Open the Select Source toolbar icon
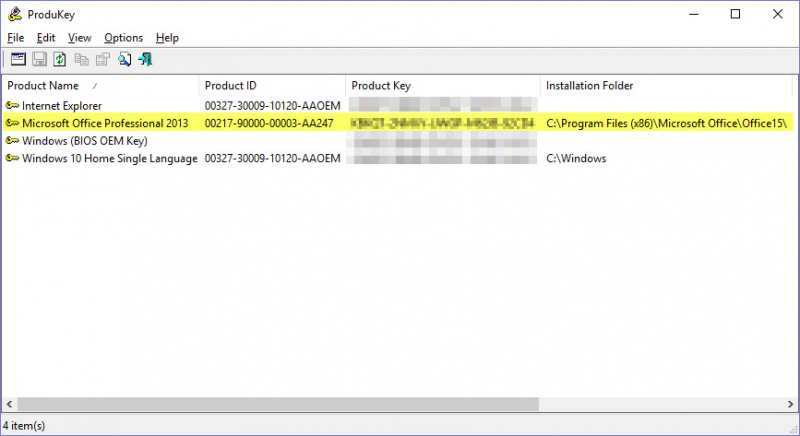800x436 pixels. 18,59
